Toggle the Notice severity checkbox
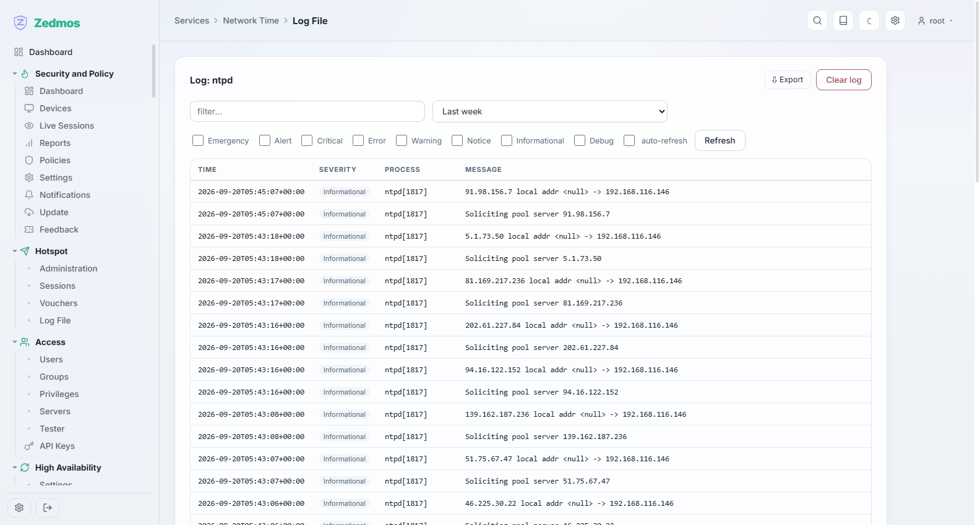The image size is (980, 525). [x=457, y=140]
